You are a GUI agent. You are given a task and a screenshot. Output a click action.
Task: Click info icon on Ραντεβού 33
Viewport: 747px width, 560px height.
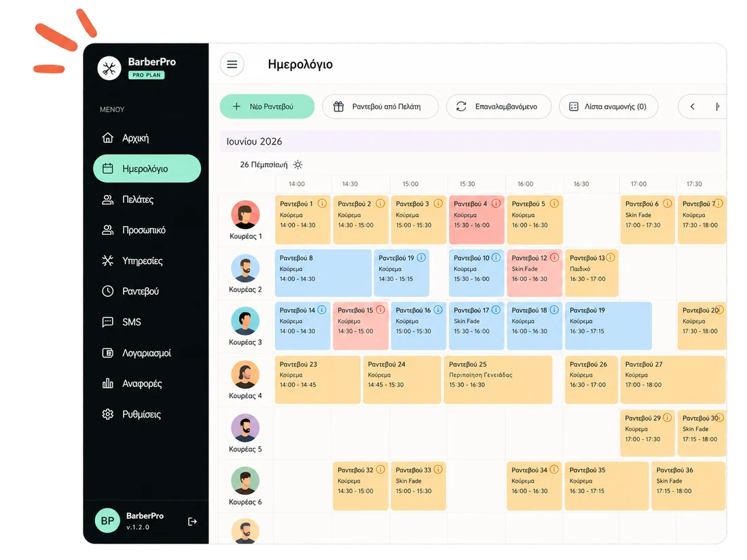coord(438,470)
